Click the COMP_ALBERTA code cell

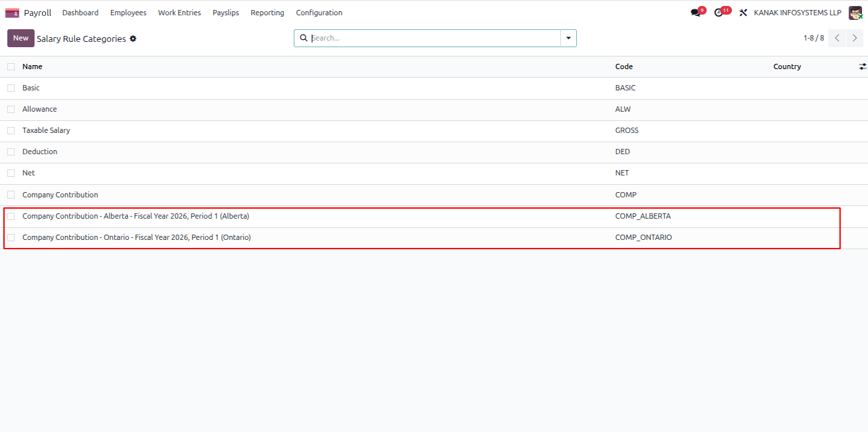point(643,216)
